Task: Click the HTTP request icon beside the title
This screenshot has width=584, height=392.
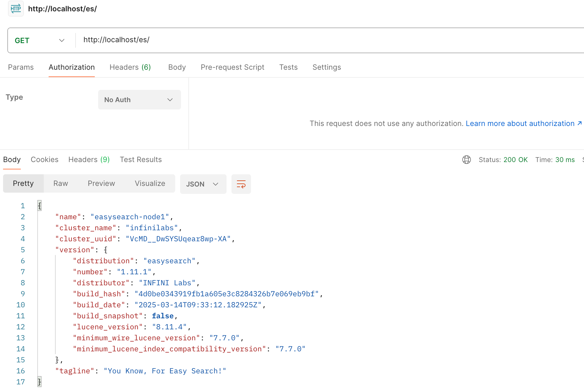Action: [16, 9]
